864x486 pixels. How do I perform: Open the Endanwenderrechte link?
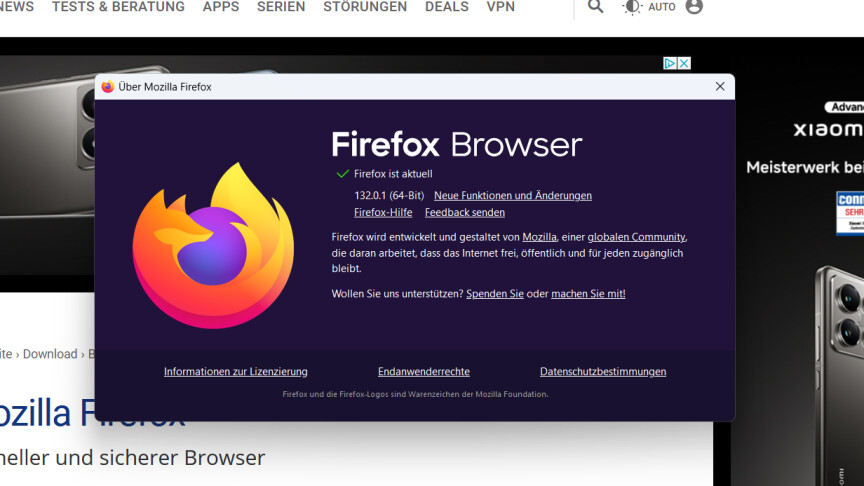pos(424,371)
